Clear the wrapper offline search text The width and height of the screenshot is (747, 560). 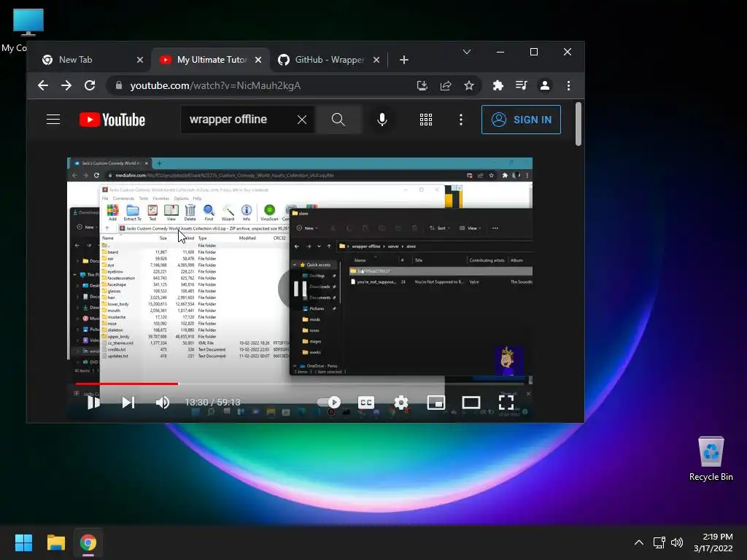click(302, 120)
